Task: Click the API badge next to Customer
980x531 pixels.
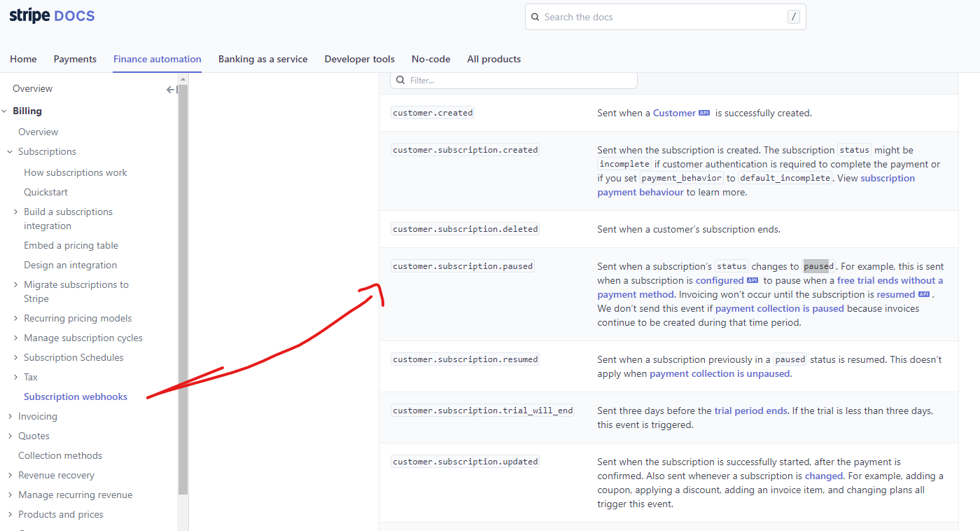Action: (x=704, y=113)
